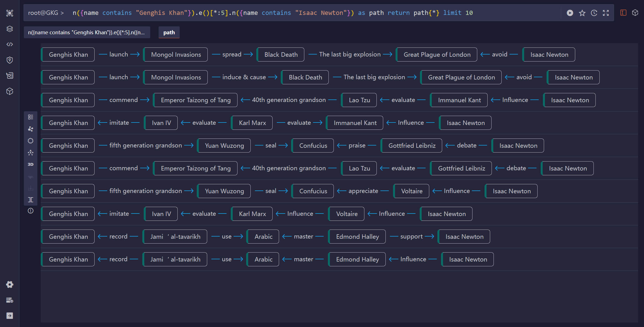This screenshot has width=644, height=327.
Task: Run the query with the play button
Action: 570,13
